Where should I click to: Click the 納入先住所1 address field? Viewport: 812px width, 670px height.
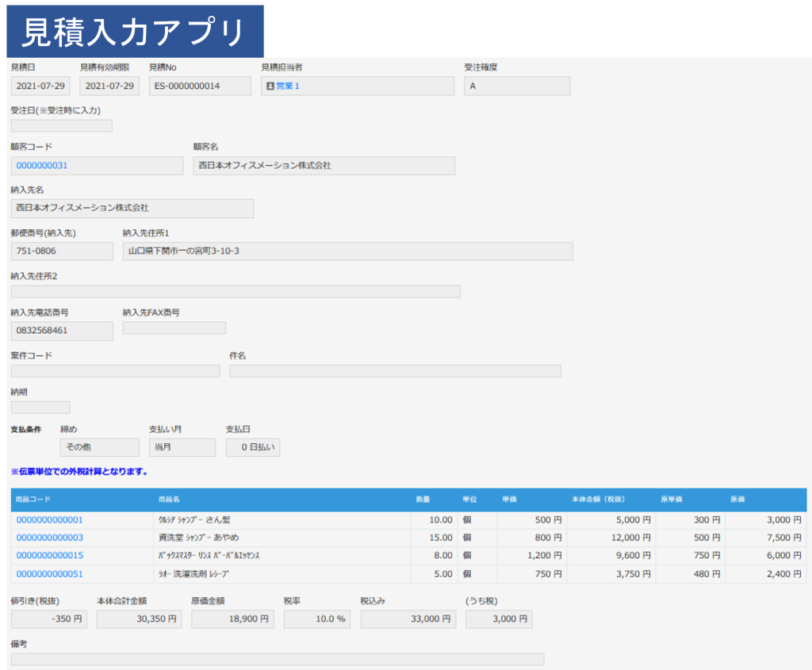347,251
